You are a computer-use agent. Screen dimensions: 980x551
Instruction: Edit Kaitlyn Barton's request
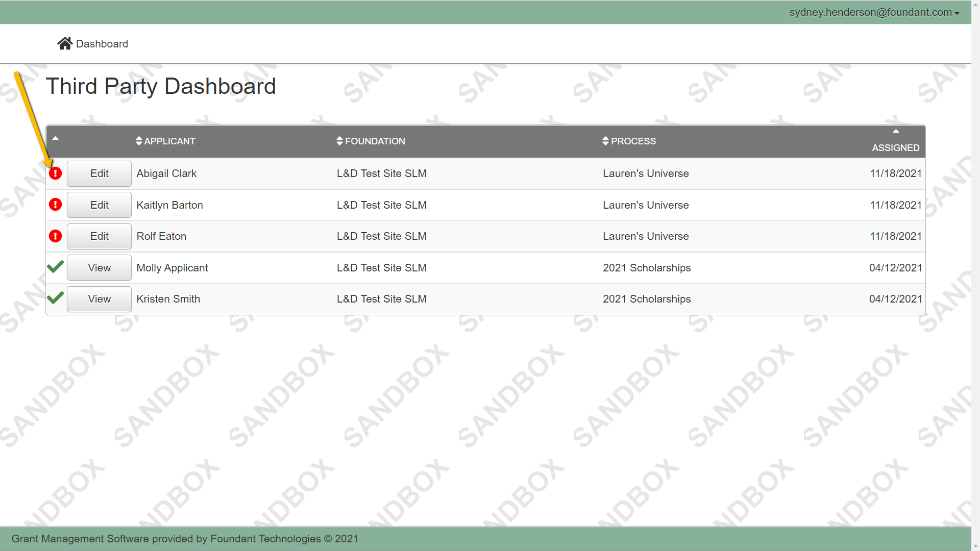click(x=99, y=205)
